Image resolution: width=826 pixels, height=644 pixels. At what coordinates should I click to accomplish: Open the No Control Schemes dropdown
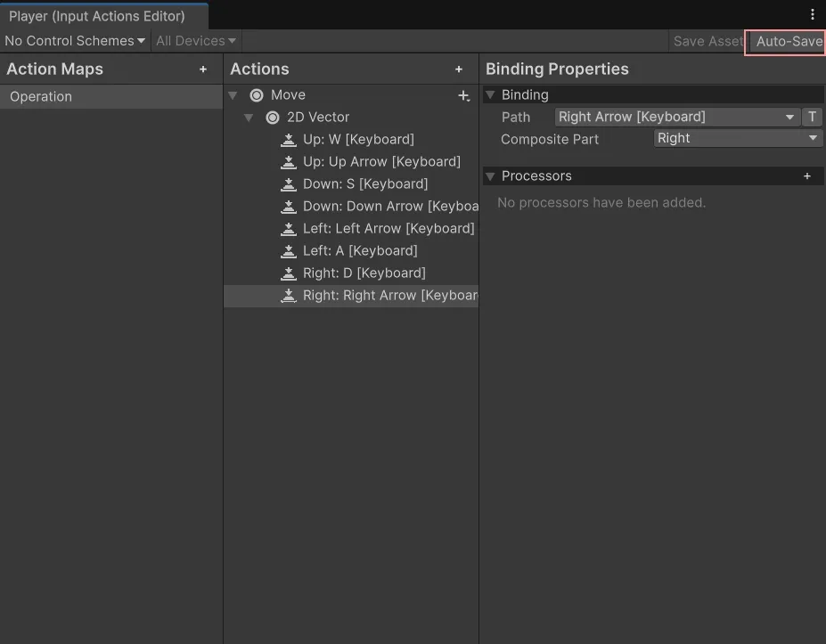coord(75,41)
